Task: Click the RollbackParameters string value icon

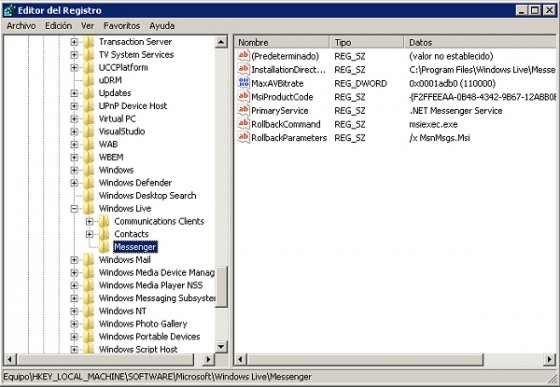Action: [244, 137]
